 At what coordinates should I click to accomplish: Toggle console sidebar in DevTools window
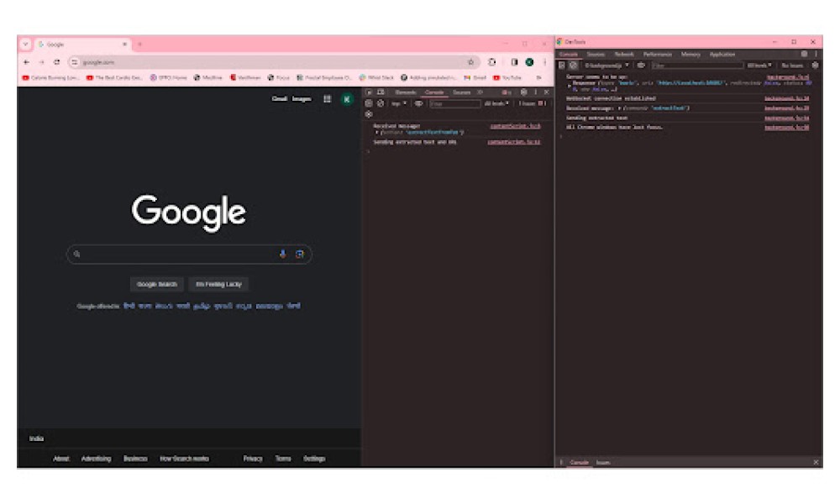[x=561, y=66]
